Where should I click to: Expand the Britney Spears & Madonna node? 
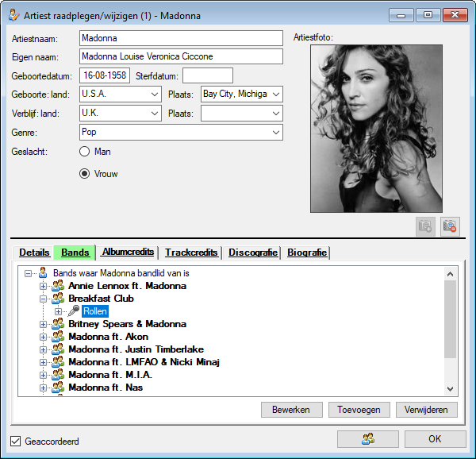pyautogui.click(x=43, y=325)
